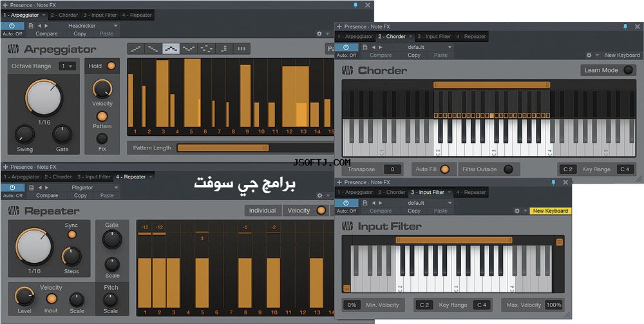Viewport: 644px width, 324px height.
Task: Select the Down/Up arpeggio direction icon
Action: 189,49
